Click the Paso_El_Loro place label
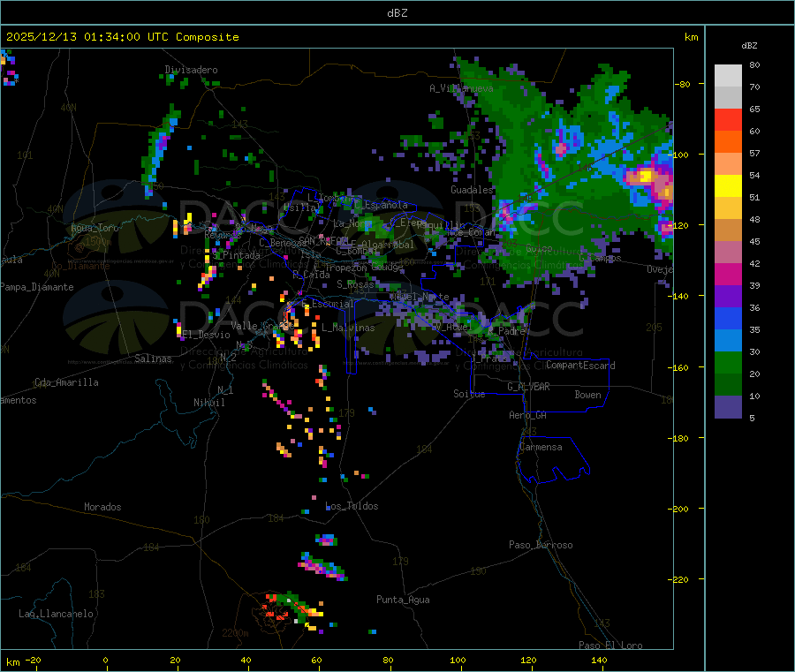This screenshot has height=672, width=795. click(610, 646)
